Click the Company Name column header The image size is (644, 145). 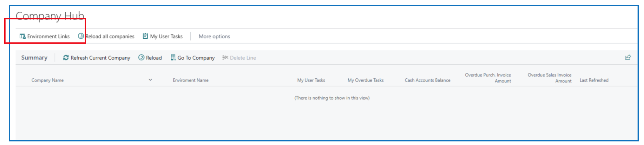click(x=48, y=80)
